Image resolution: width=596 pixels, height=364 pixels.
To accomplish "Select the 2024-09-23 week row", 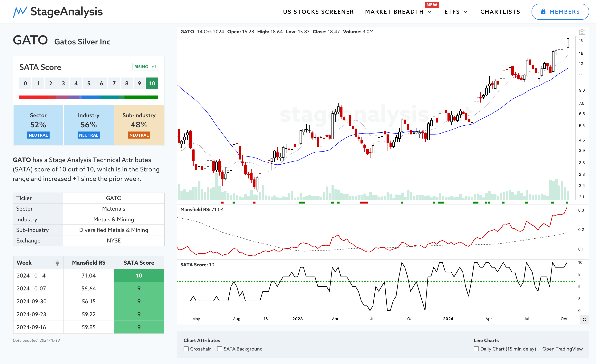I will click(89, 314).
